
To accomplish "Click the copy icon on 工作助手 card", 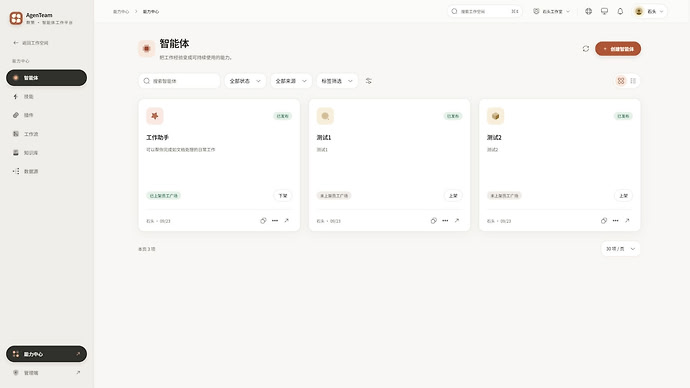I will pos(263,221).
